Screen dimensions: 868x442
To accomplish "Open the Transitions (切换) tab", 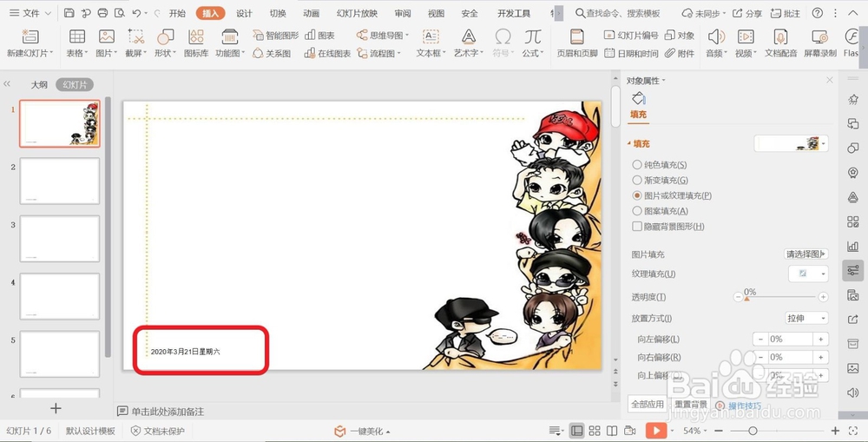I will click(278, 13).
